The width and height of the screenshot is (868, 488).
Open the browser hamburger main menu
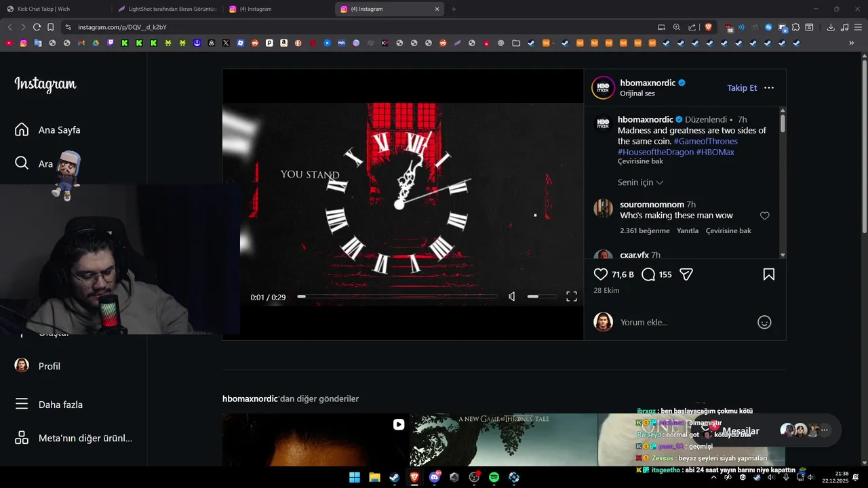pos(858,27)
